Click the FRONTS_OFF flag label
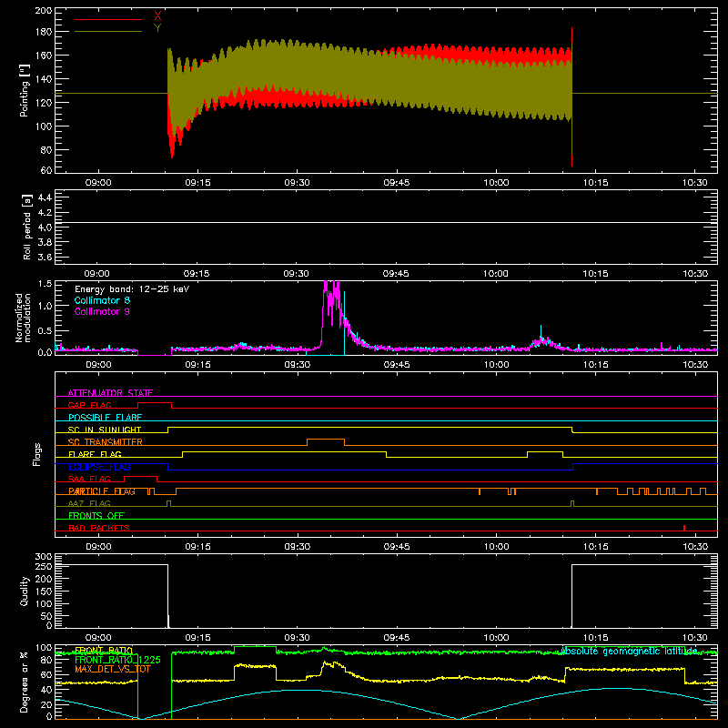The image size is (728, 728). tap(96, 515)
